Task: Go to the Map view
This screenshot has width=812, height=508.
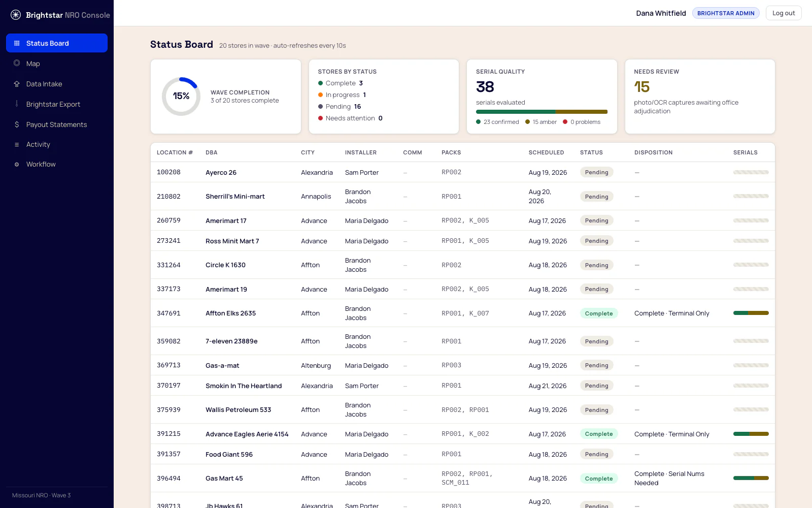Action: (57, 63)
